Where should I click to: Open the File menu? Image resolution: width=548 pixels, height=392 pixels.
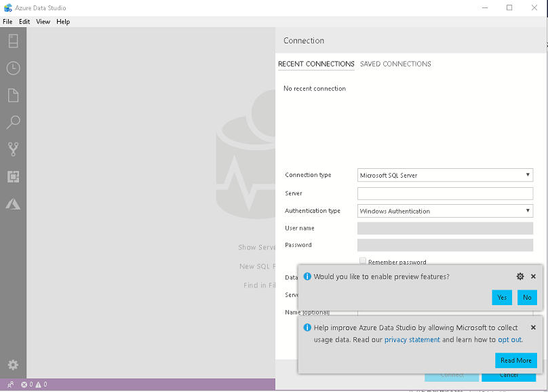(x=7, y=22)
